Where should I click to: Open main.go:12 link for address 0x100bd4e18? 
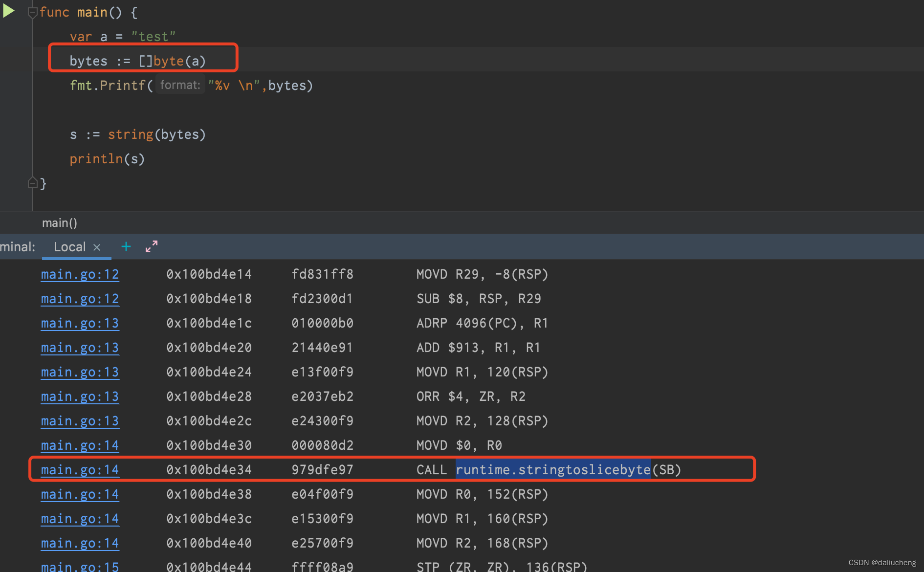click(x=80, y=299)
